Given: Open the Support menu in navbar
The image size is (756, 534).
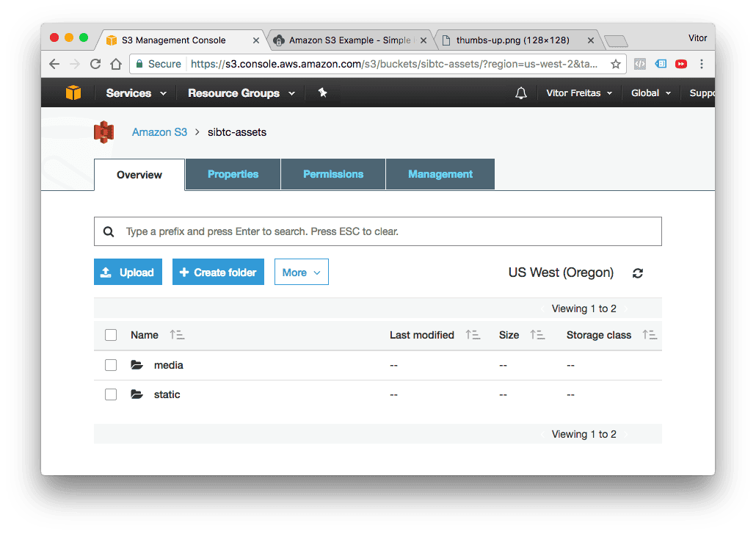Looking at the screenshot, I should pyautogui.click(x=702, y=93).
